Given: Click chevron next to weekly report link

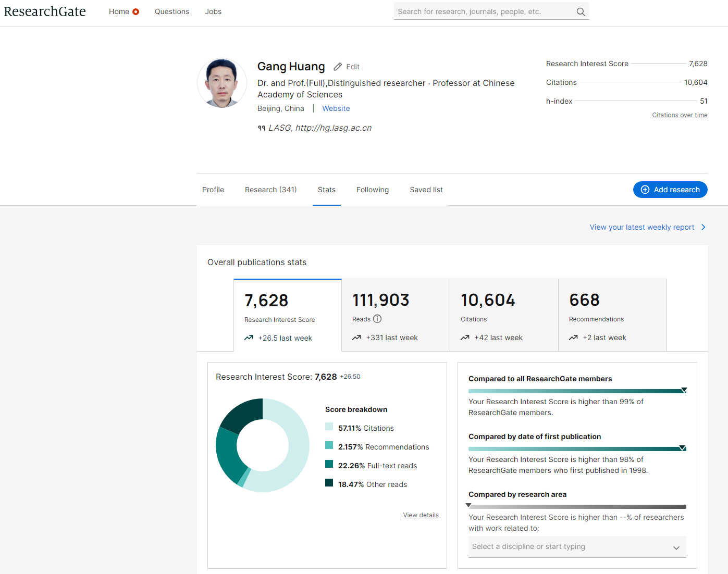Looking at the screenshot, I should pyautogui.click(x=704, y=227).
